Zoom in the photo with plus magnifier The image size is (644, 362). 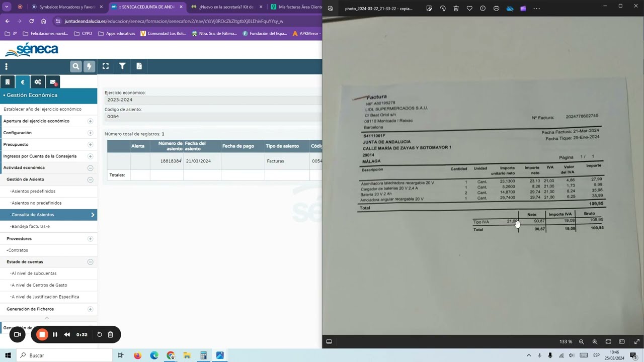coord(595,342)
